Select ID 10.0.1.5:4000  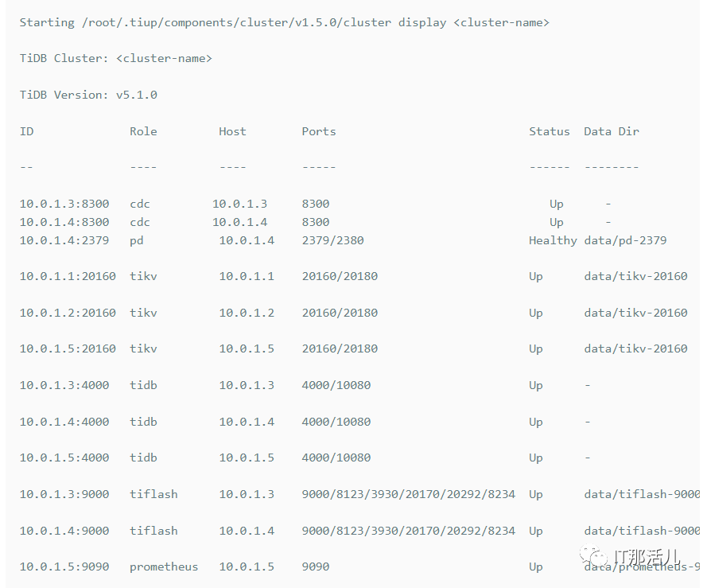point(64,458)
